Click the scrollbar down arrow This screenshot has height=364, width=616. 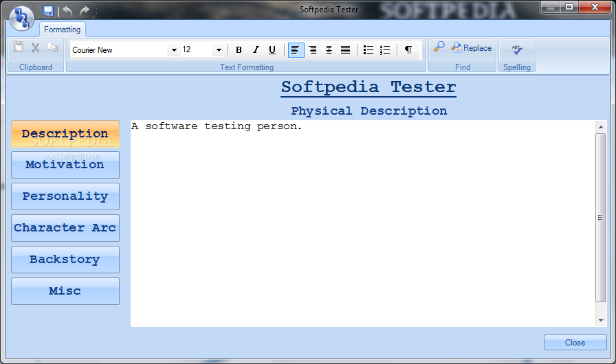point(601,321)
